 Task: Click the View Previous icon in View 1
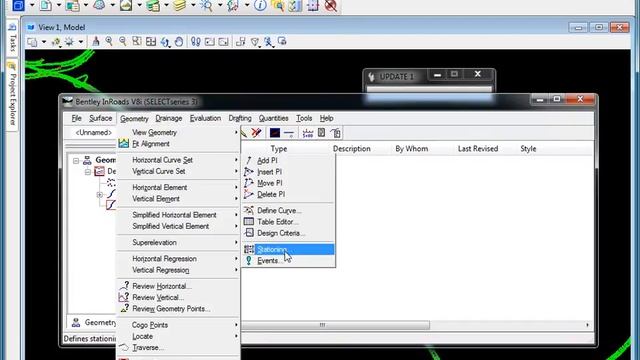210,42
